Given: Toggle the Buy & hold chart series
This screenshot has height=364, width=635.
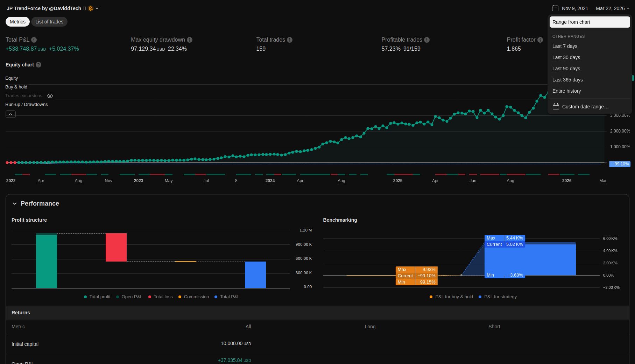Looking at the screenshot, I should 16,87.
